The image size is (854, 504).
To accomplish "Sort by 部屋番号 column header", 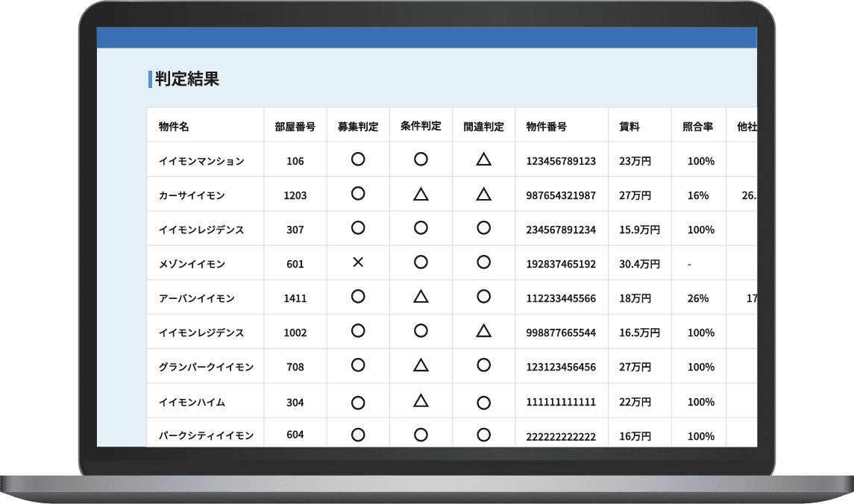I will [x=295, y=127].
